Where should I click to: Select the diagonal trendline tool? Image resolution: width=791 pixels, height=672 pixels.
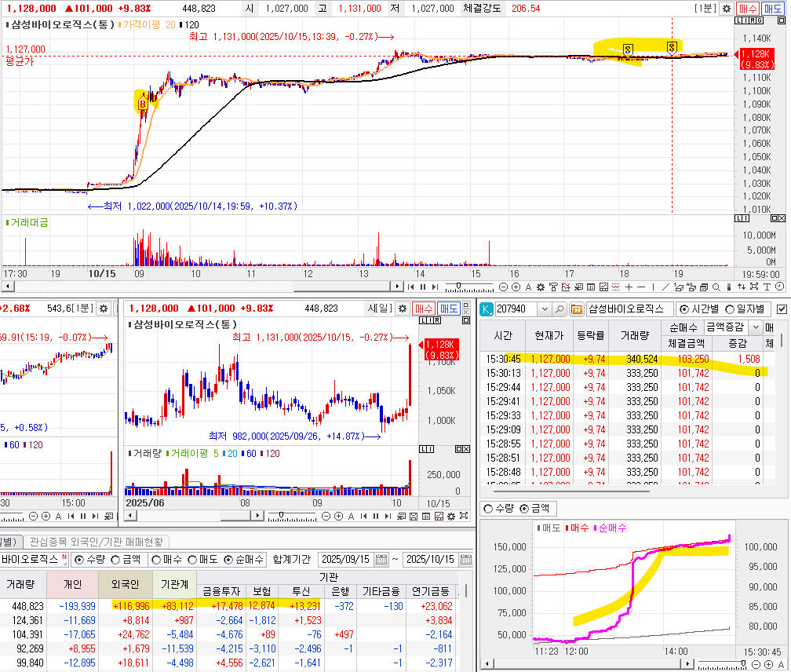click(665, 287)
